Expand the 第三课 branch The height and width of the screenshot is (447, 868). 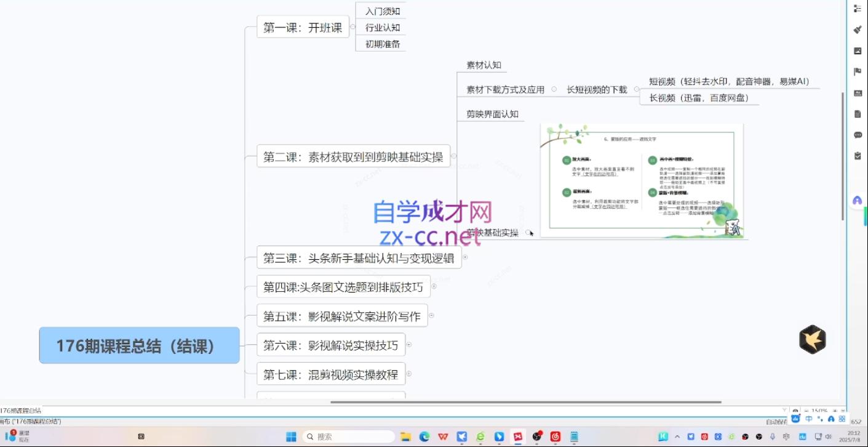click(465, 257)
